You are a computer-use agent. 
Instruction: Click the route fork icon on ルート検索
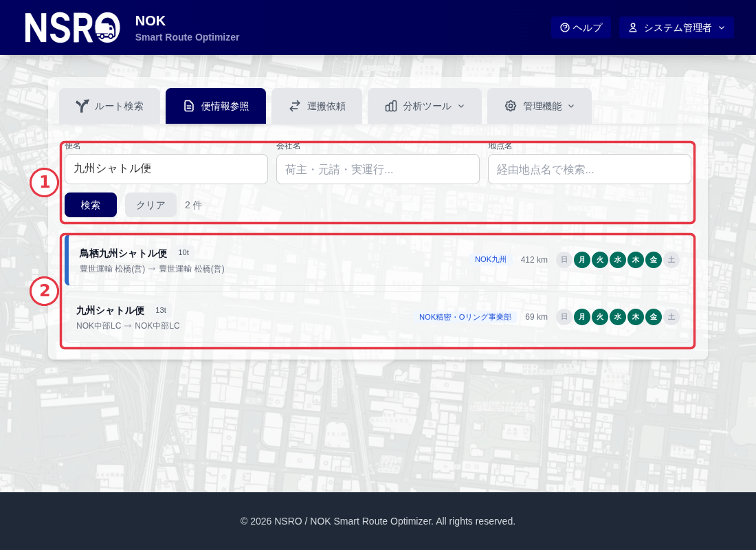[82, 106]
